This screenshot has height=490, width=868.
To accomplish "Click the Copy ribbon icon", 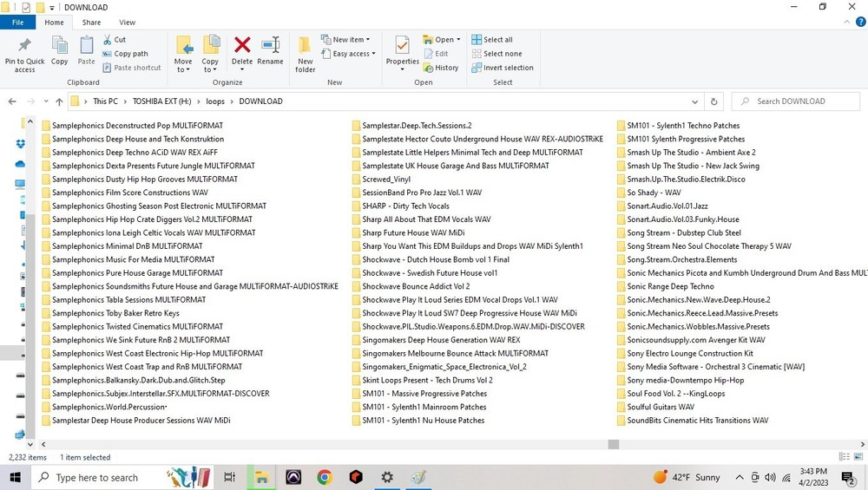I will (x=59, y=44).
